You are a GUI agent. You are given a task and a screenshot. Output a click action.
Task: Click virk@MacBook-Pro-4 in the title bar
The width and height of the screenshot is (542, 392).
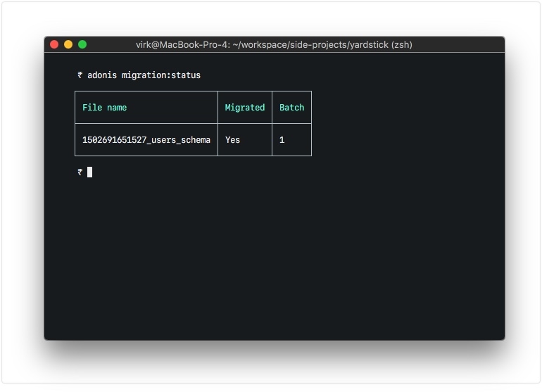coord(180,44)
